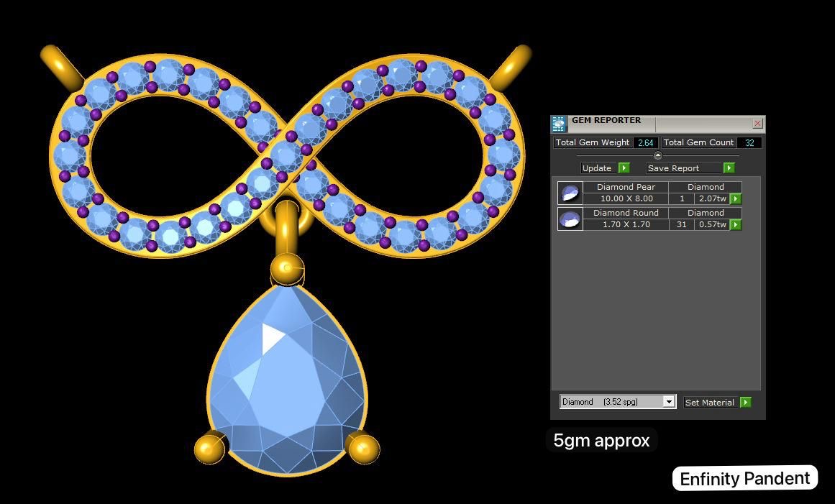The width and height of the screenshot is (835, 504).
Task: Apply material with Set Material green arrow
Action: coord(746,402)
